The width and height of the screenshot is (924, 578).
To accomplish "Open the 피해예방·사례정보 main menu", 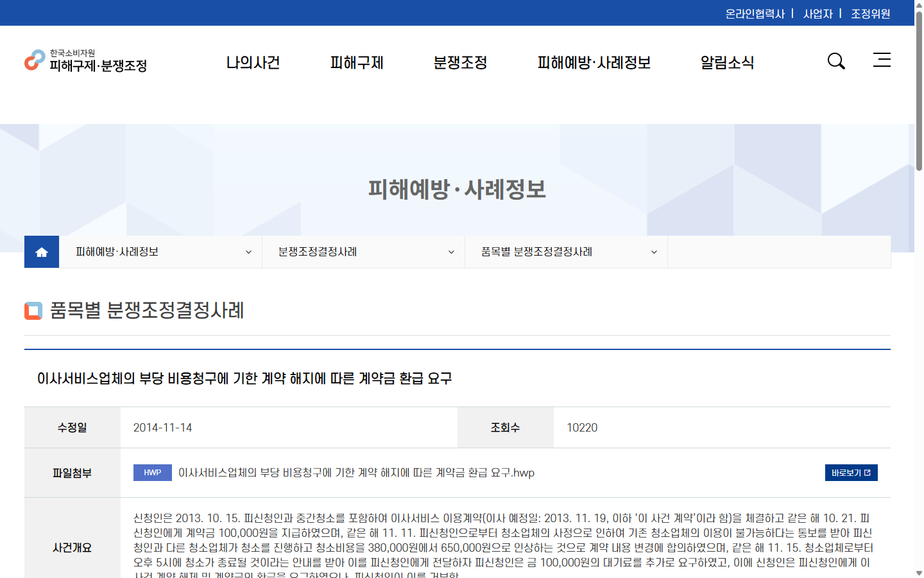I will click(594, 62).
